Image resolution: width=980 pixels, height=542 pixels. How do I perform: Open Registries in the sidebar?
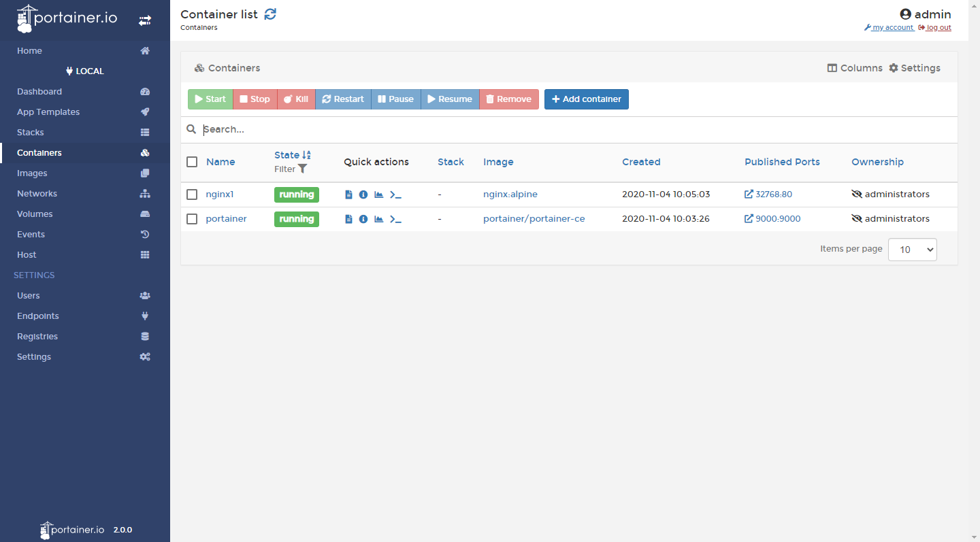point(85,337)
